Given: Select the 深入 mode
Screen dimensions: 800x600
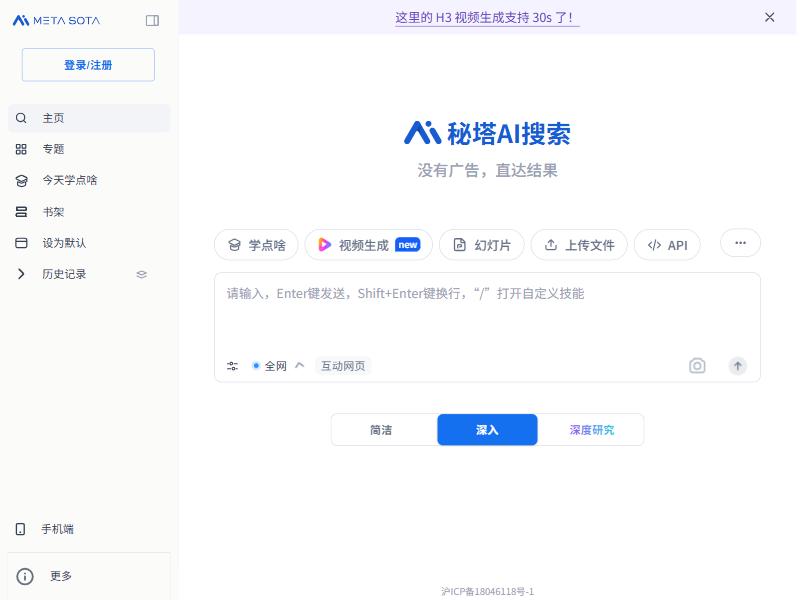Looking at the screenshot, I should 487,430.
